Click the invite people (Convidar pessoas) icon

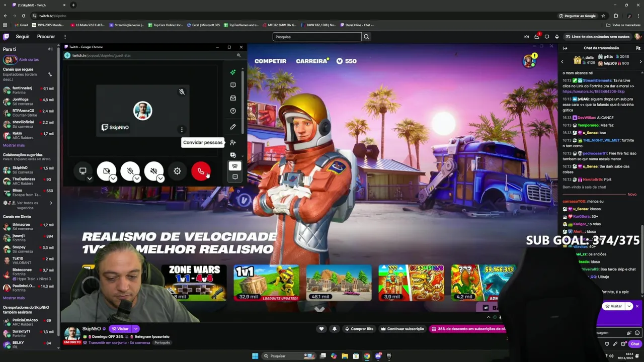pos(233,142)
